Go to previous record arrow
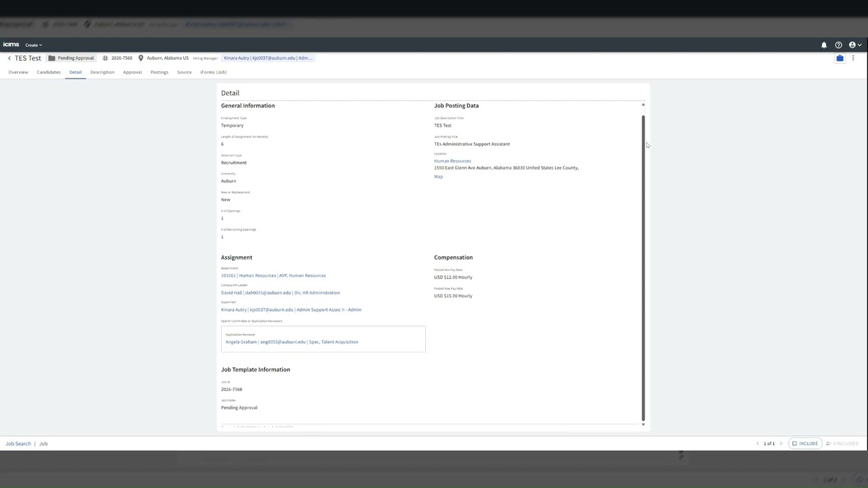The height and width of the screenshot is (488, 868). [x=757, y=444]
